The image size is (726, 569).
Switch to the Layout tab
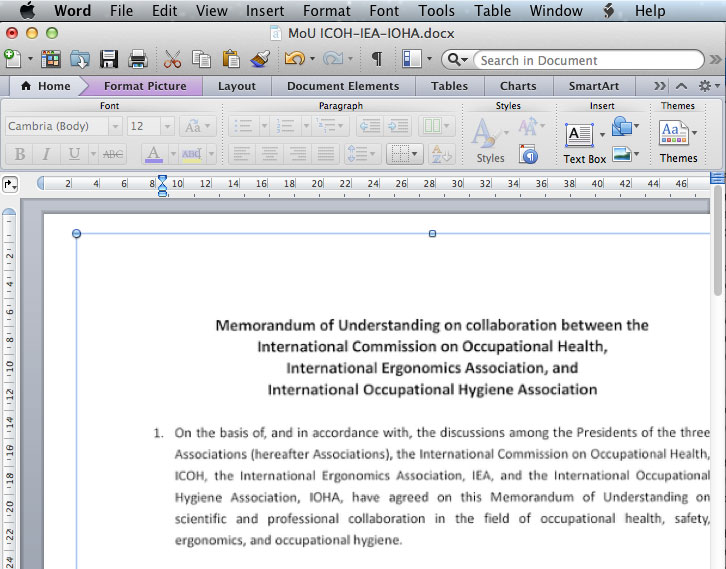pos(237,86)
